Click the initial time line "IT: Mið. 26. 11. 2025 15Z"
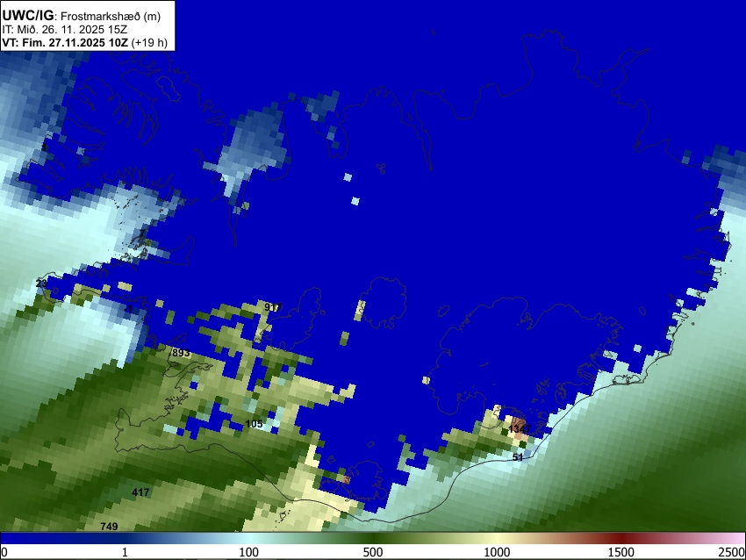 [64, 30]
